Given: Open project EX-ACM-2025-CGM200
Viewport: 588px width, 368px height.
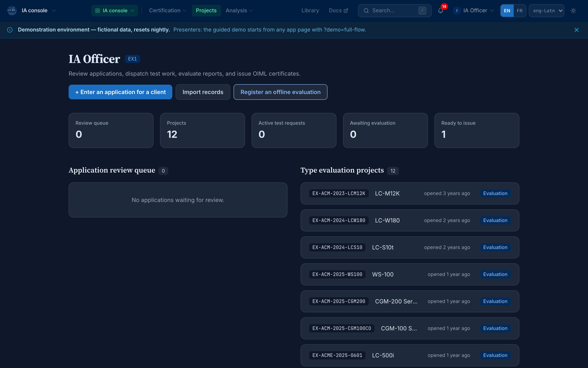Looking at the screenshot, I should 410,302.
